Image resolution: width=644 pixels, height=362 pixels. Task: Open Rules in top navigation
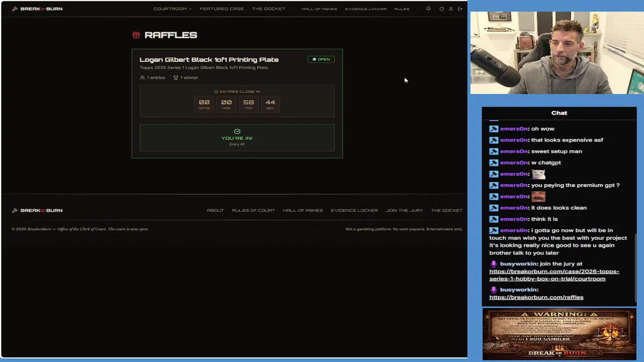[x=401, y=9]
